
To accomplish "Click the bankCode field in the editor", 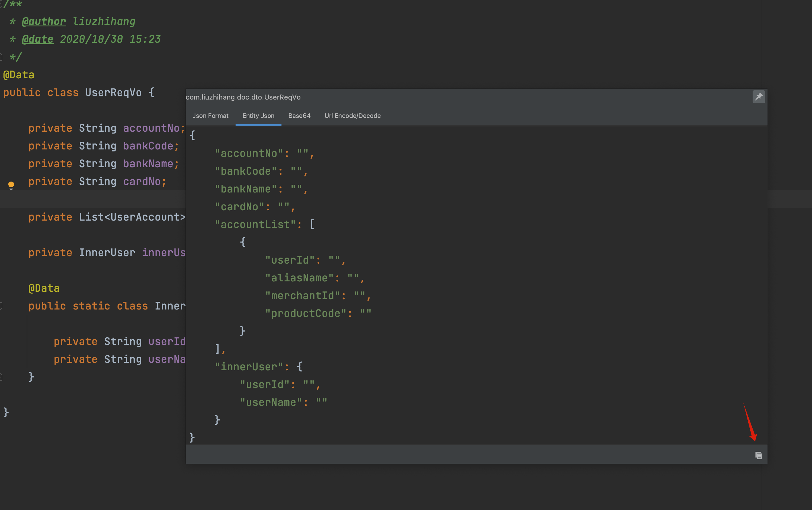I will tap(148, 146).
